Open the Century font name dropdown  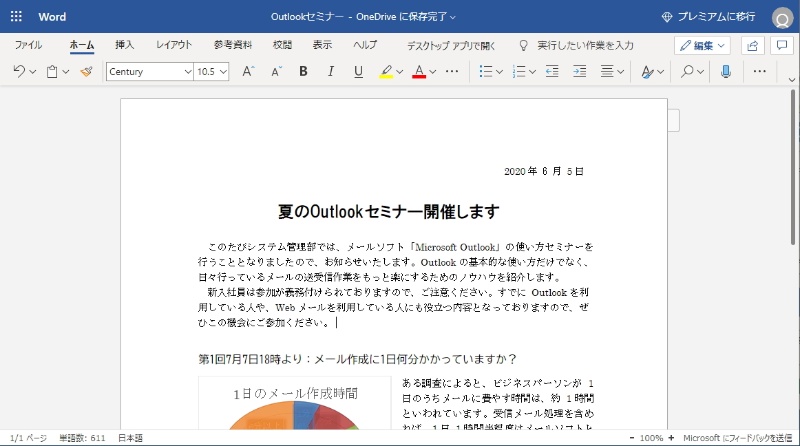(x=150, y=72)
